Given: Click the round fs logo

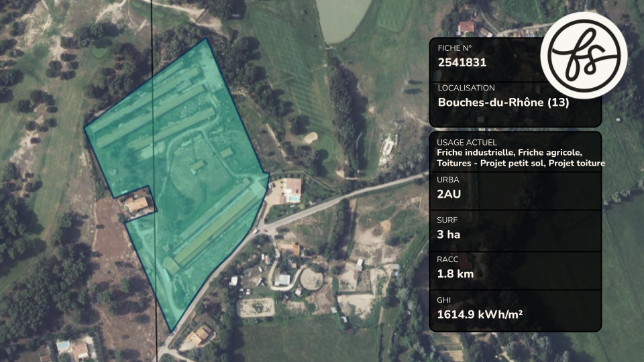Looking at the screenshot, I should click(584, 56).
